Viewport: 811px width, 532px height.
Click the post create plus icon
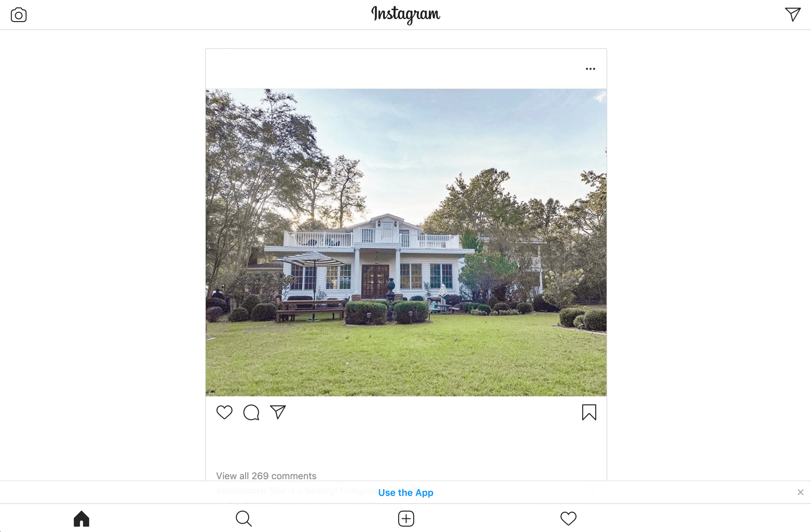405,518
